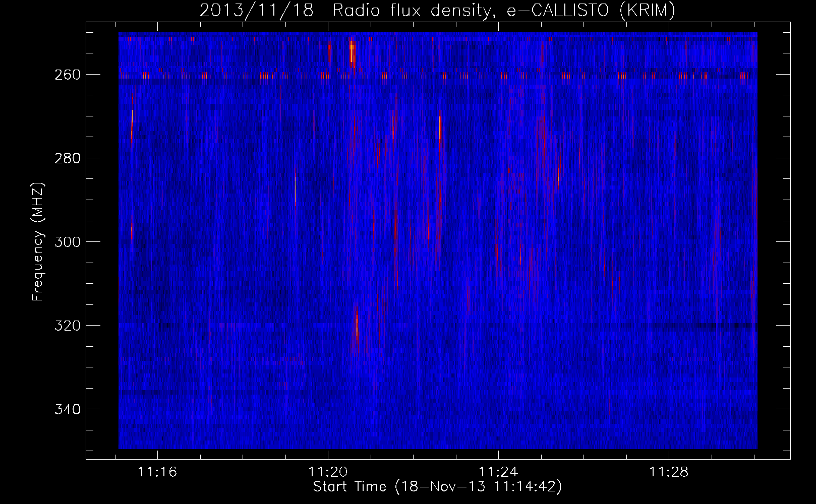The image size is (816, 504).
Task: Click the 11:28 time tick label
Action: [x=669, y=472]
